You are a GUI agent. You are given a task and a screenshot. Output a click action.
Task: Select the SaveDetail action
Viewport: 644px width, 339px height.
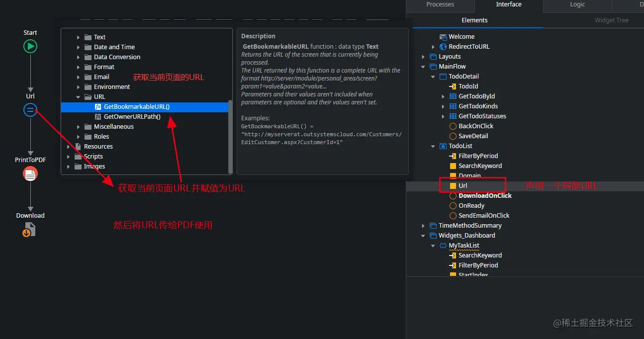point(473,136)
